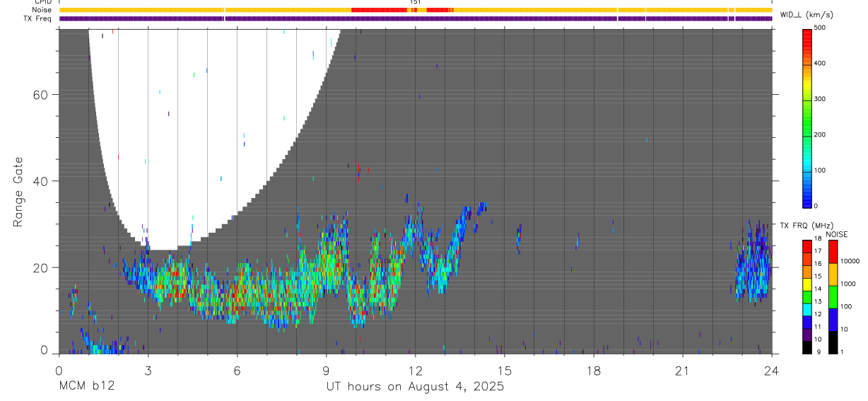Pick the black 9 MHz swatch in TX FRQ legend
The image size is (868, 401).
click(x=807, y=347)
